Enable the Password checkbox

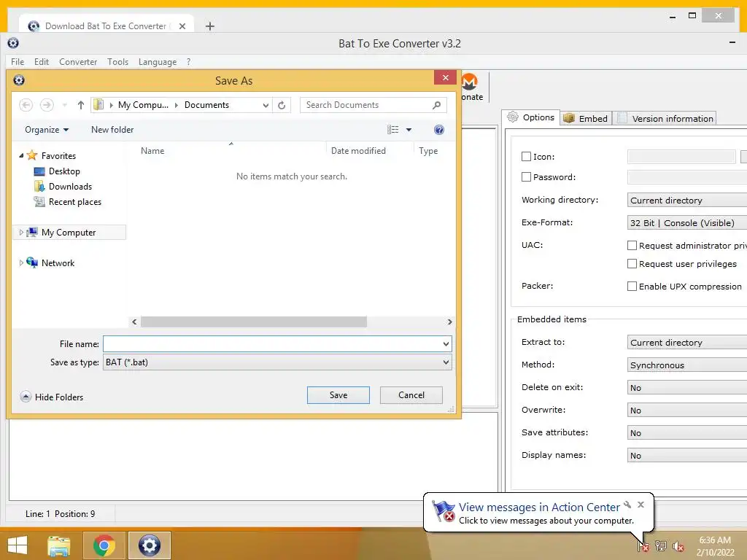click(x=527, y=176)
